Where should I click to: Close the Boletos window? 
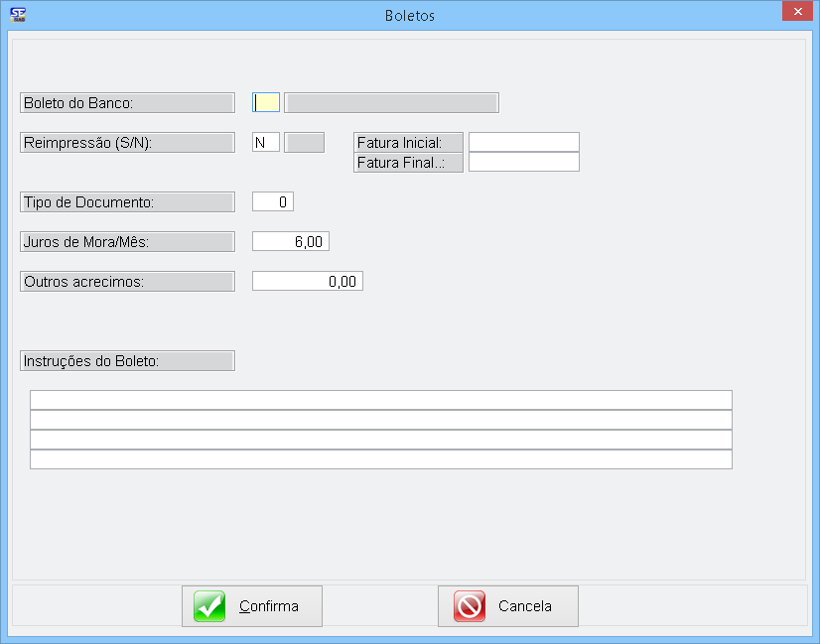(x=795, y=13)
